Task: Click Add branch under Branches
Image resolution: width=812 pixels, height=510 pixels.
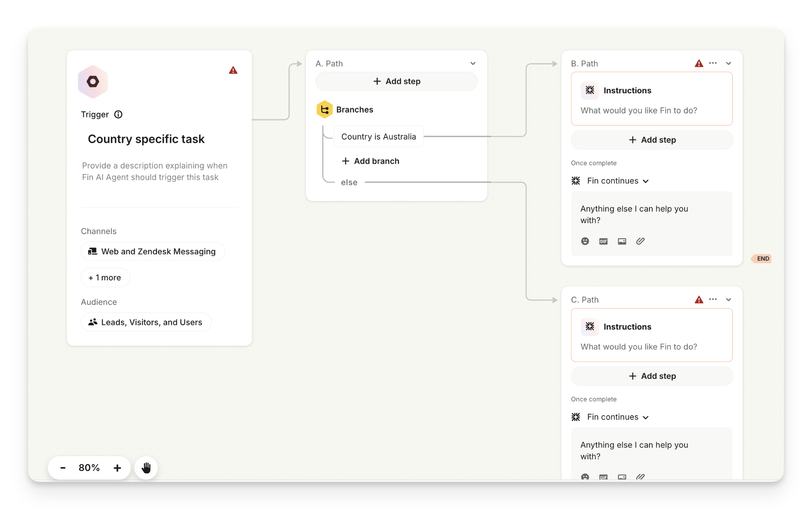Action: coord(370,161)
